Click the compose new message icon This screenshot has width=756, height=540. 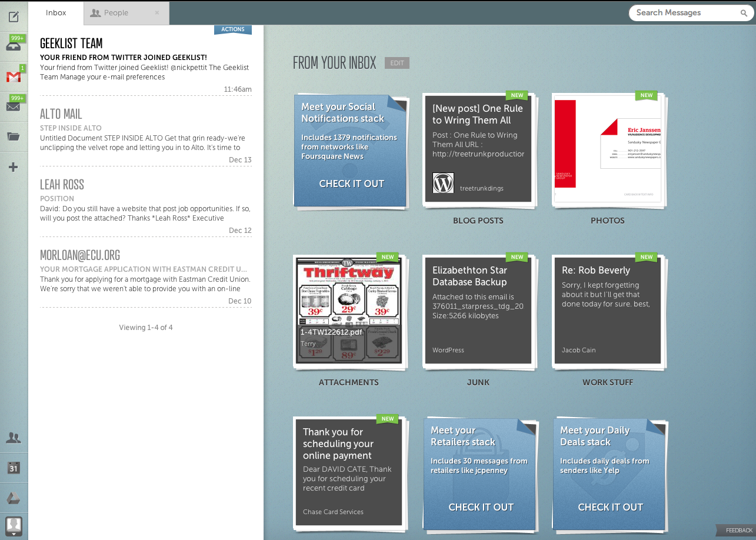click(x=14, y=16)
